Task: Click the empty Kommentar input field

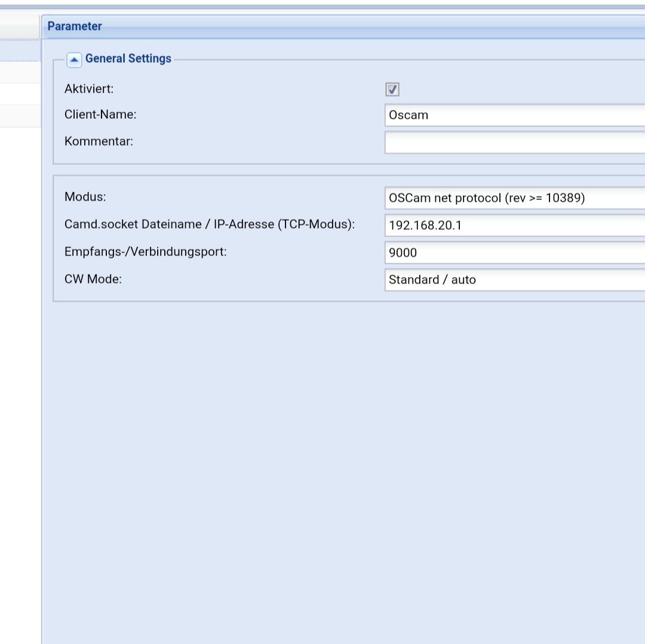Action: coord(515,142)
